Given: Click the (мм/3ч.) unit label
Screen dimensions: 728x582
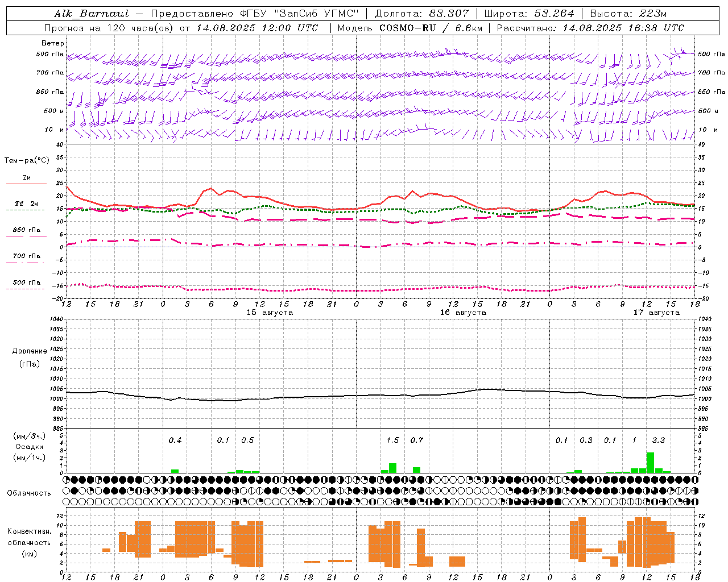Looking at the screenshot, I should click(x=30, y=436).
